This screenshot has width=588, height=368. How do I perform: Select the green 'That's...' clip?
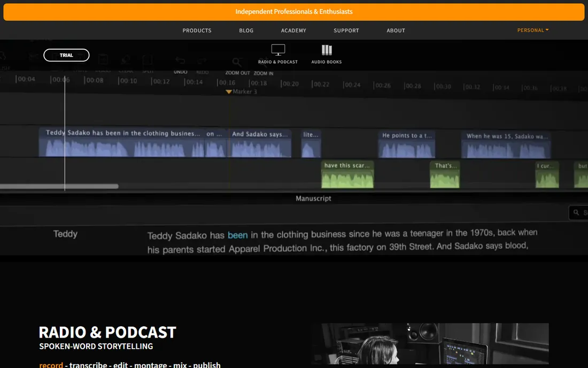(445, 174)
